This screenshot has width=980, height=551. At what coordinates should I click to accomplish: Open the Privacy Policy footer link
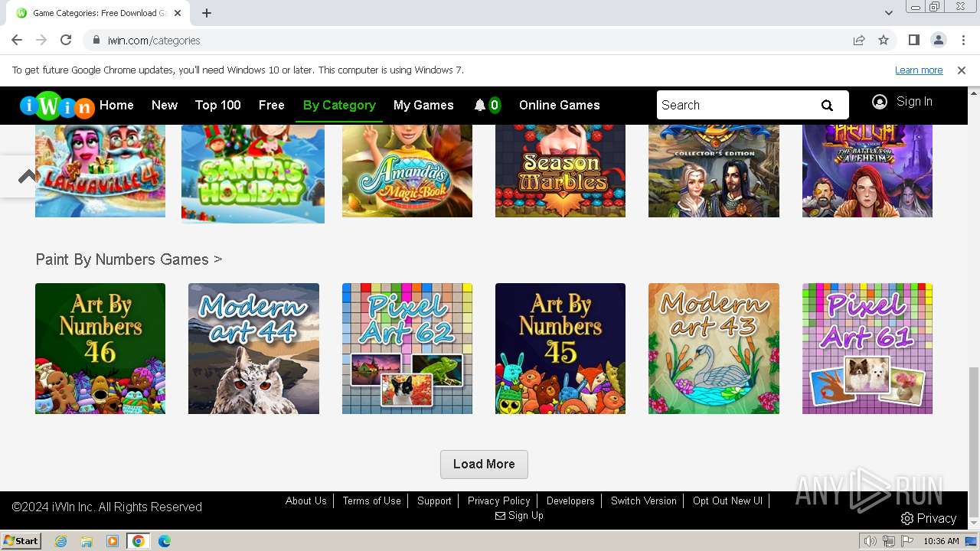click(x=499, y=501)
